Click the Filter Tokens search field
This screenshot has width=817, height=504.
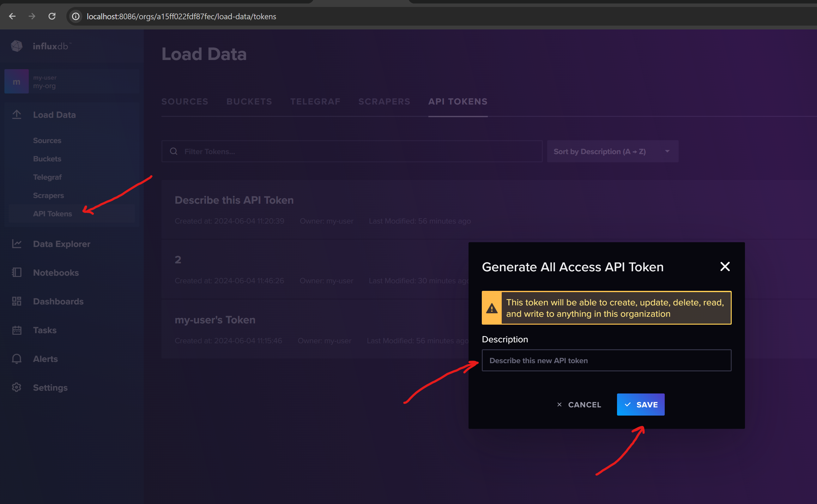[352, 152]
